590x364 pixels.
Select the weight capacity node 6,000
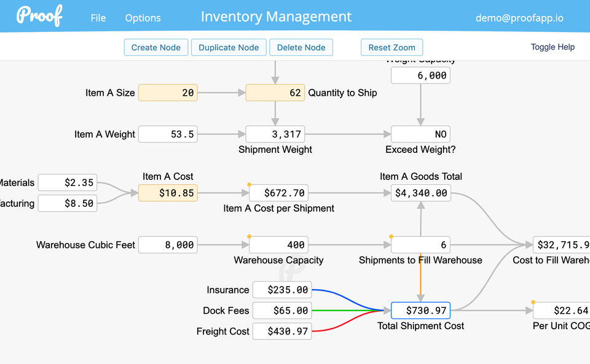[420, 76]
